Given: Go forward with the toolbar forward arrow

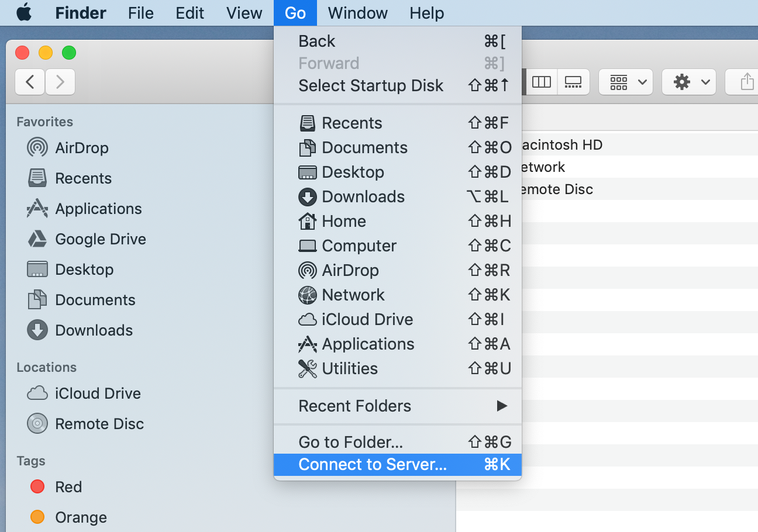Looking at the screenshot, I should click(60, 82).
